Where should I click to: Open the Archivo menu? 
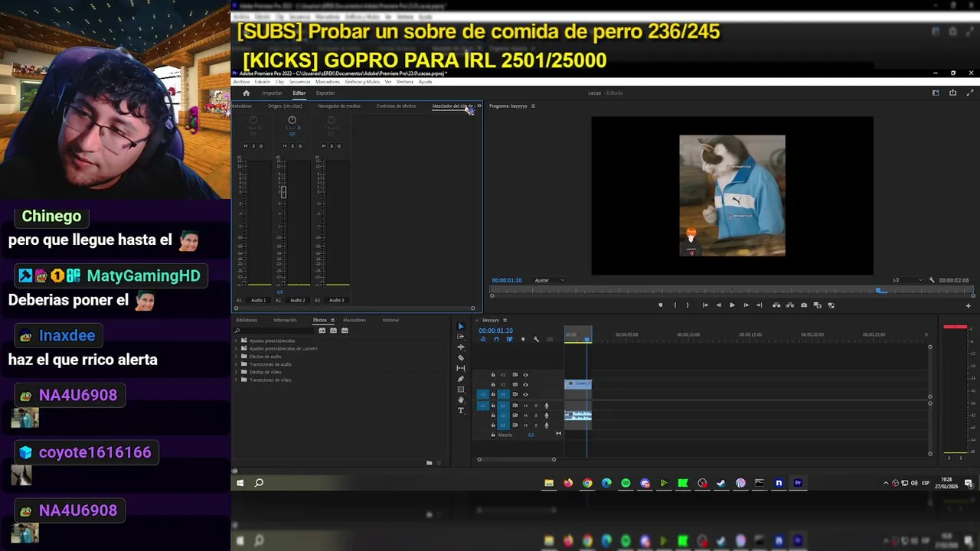[241, 81]
